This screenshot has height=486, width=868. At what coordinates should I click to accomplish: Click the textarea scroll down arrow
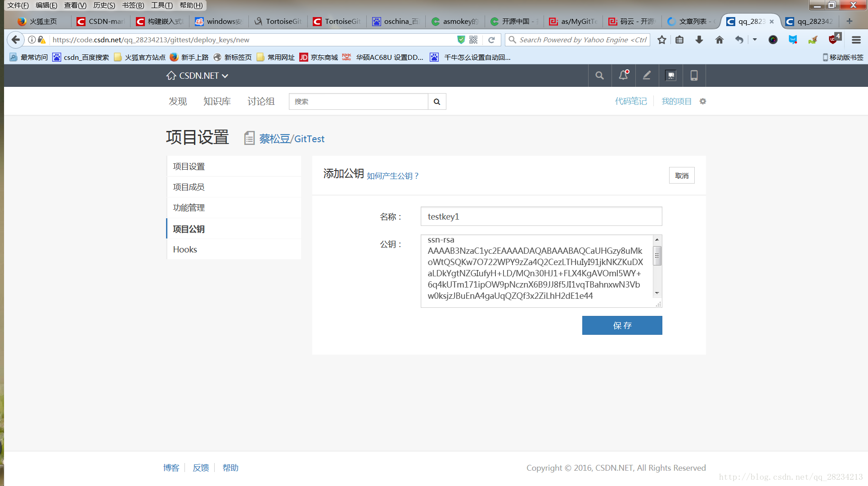657,293
